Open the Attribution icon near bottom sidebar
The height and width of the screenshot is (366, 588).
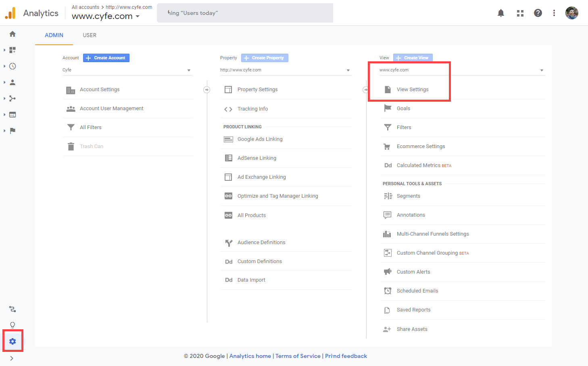[12, 309]
